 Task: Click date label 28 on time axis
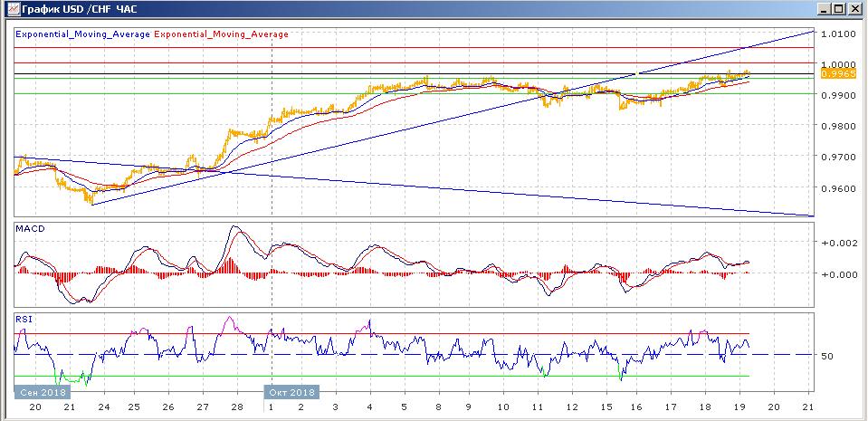(x=237, y=407)
